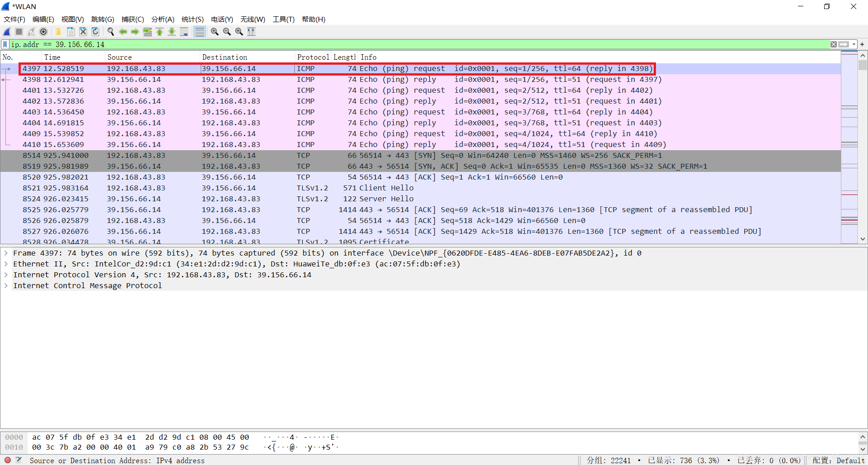Image resolution: width=868 pixels, height=465 pixels.
Task: Open the 电话(Y) menu
Action: tap(222, 19)
